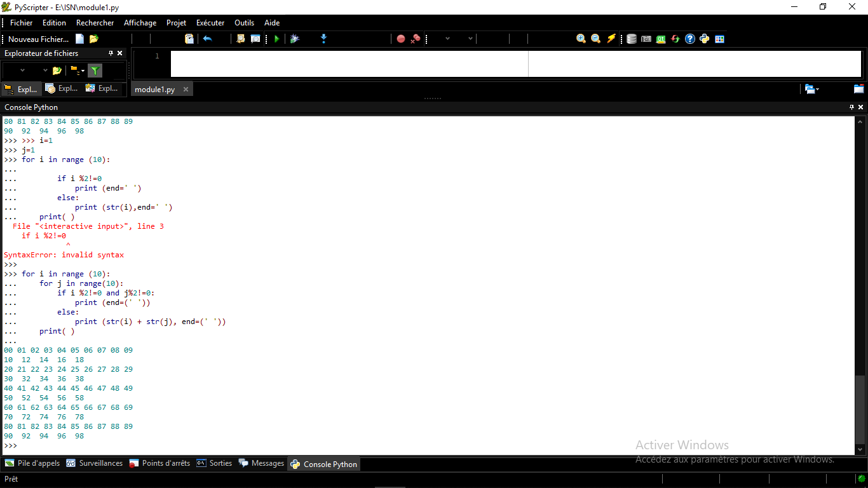The height and width of the screenshot is (488, 868).
Task: Click the clipboard paste toolbar icon
Action: (x=189, y=39)
